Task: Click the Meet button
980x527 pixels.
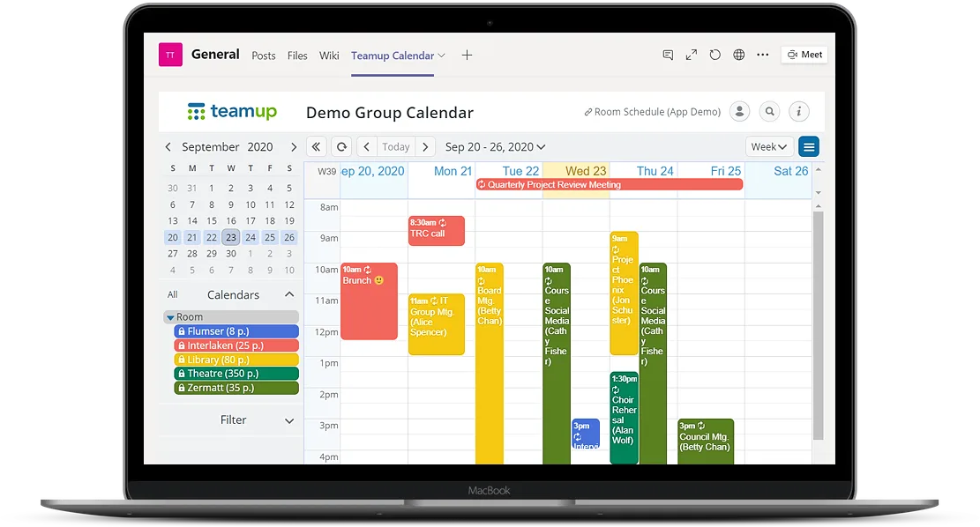Action: [804, 55]
